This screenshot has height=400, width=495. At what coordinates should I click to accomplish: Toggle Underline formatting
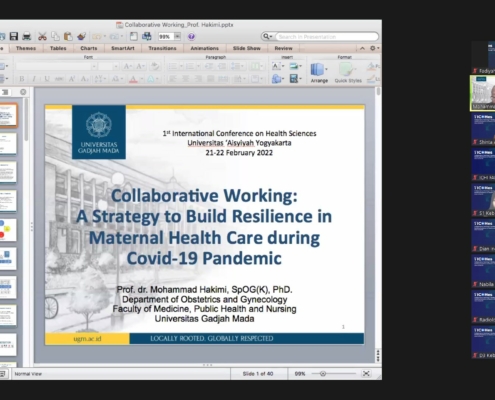pyautogui.click(x=47, y=79)
